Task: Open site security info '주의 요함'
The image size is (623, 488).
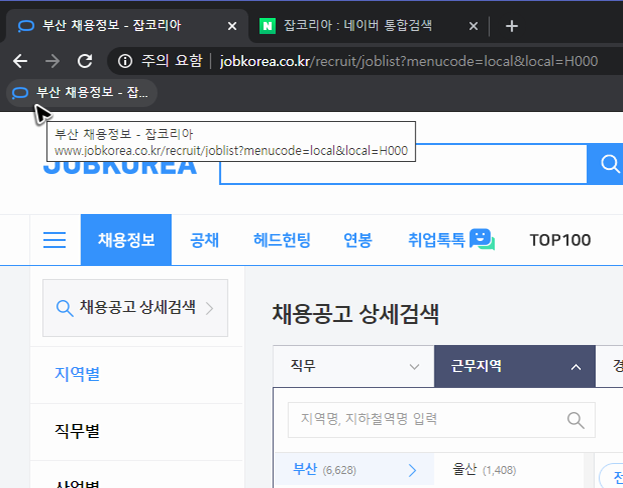Action: [160, 61]
